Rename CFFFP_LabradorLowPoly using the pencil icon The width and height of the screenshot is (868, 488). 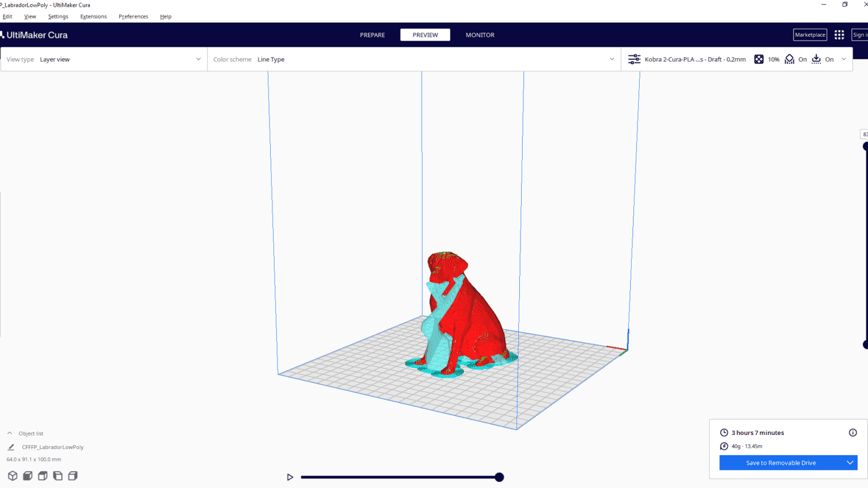click(10, 446)
